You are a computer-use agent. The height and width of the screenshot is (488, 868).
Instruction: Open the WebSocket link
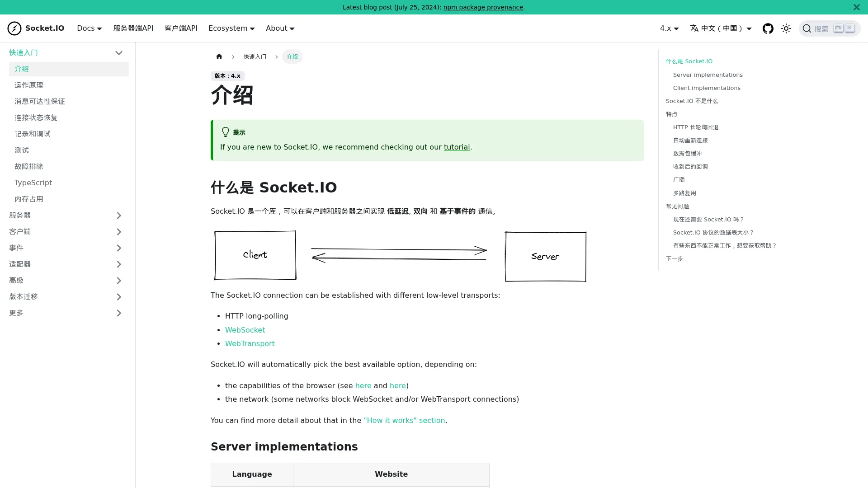coord(245,330)
